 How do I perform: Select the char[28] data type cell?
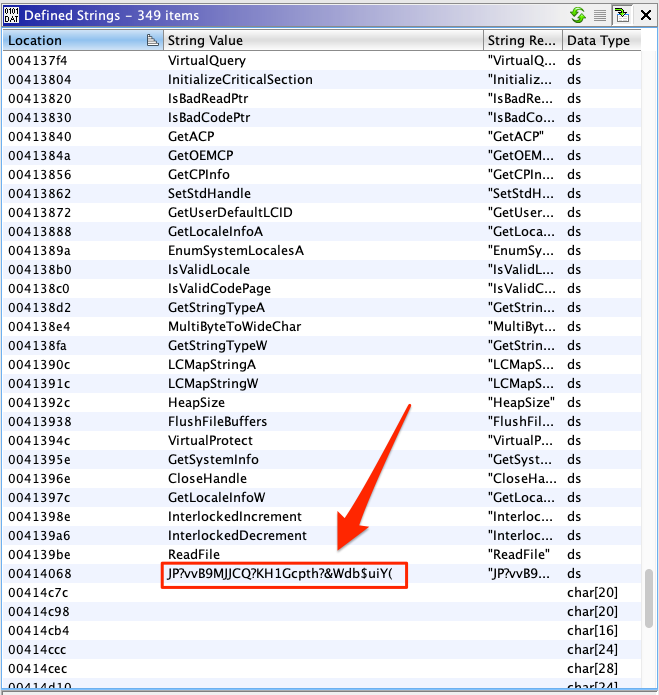click(592, 668)
